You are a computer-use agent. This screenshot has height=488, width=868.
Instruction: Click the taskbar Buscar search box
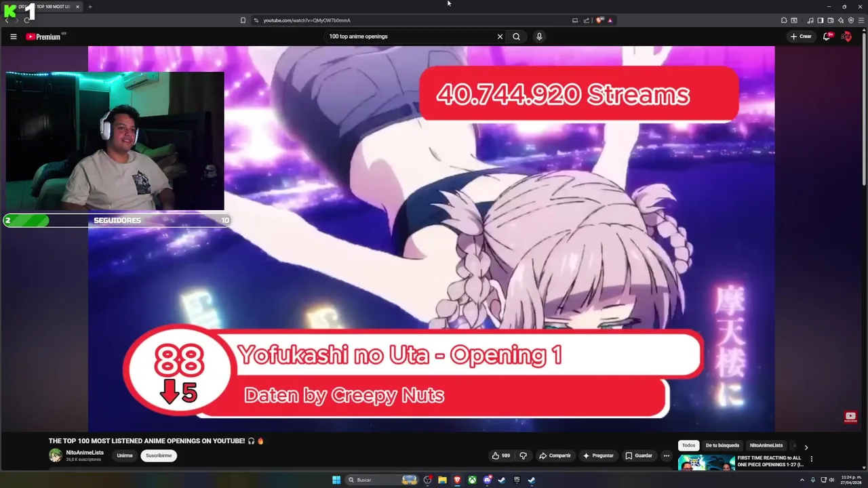(x=383, y=480)
